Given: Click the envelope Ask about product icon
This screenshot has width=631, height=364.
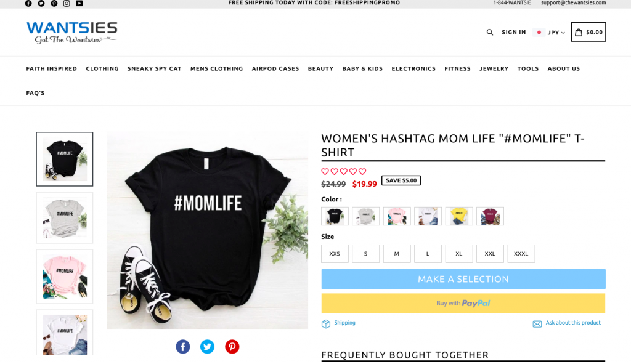Looking at the screenshot, I should point(537,324).
